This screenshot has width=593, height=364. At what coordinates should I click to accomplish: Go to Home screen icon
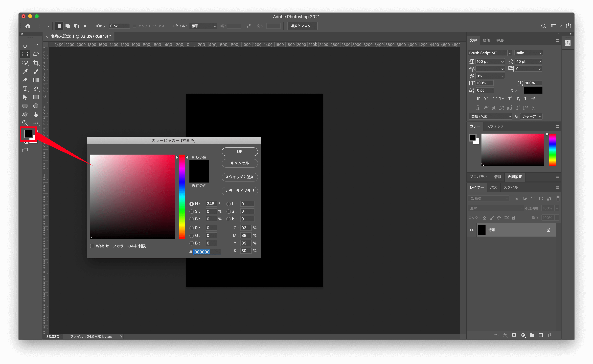[x=28, y=26]
